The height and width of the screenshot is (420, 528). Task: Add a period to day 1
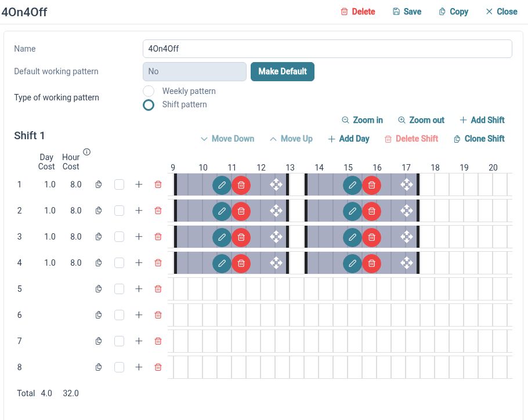click(139, 184)
